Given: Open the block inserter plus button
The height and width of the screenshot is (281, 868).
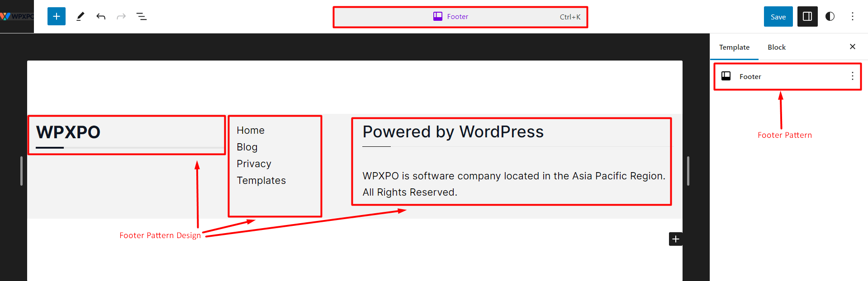Looking at the screenshot, I should [57, 16].
